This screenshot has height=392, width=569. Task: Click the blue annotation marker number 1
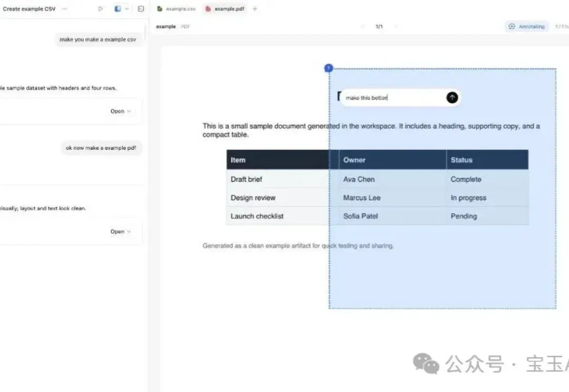pos(328,68)
